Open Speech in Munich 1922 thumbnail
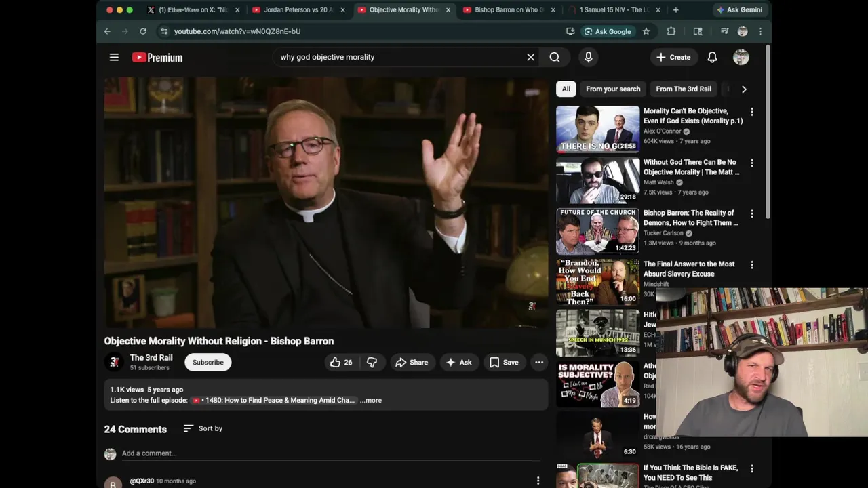 tap(597, 333)
